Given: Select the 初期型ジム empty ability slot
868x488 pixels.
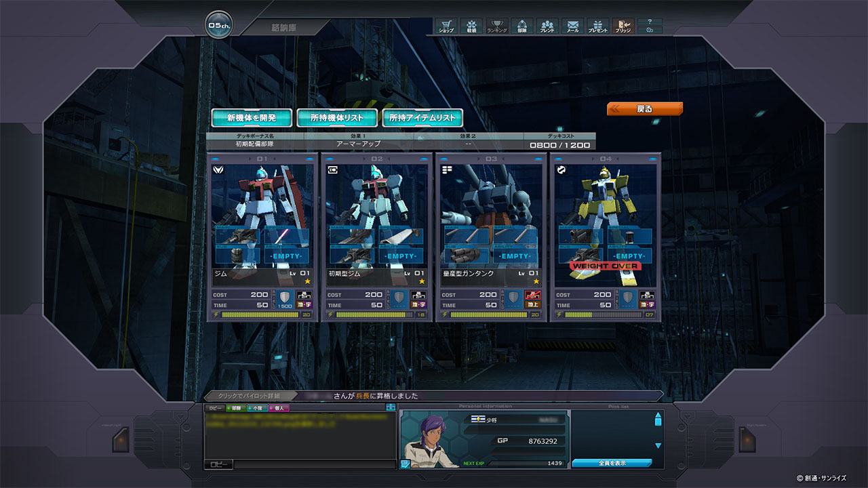Looking at the screenshot, I should pos(400,256).
